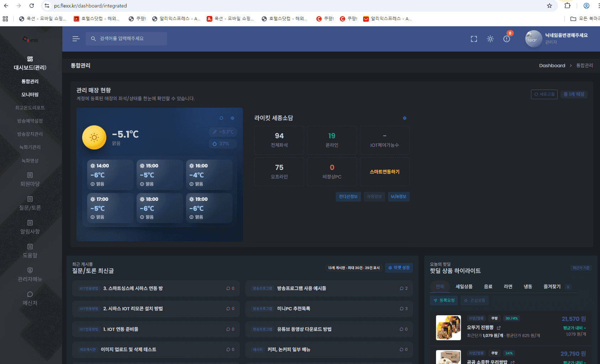Toggle the 자원정보 view button

tap(374, 197)
